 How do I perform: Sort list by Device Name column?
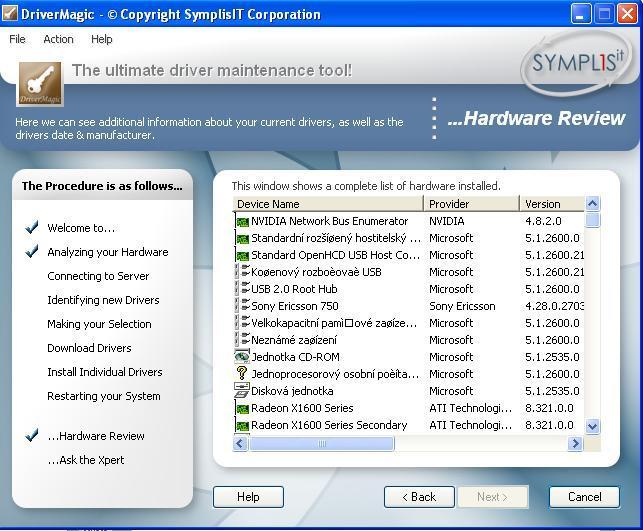coord(328,204)
